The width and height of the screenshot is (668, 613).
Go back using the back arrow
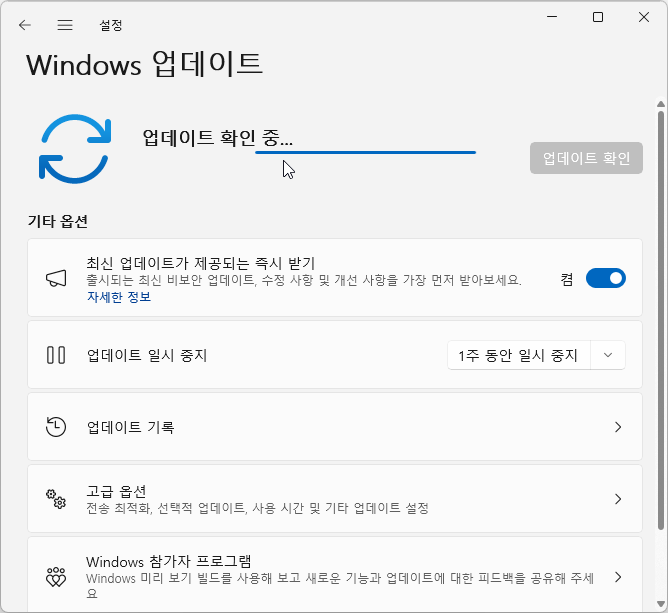click(x=25, y=25)
